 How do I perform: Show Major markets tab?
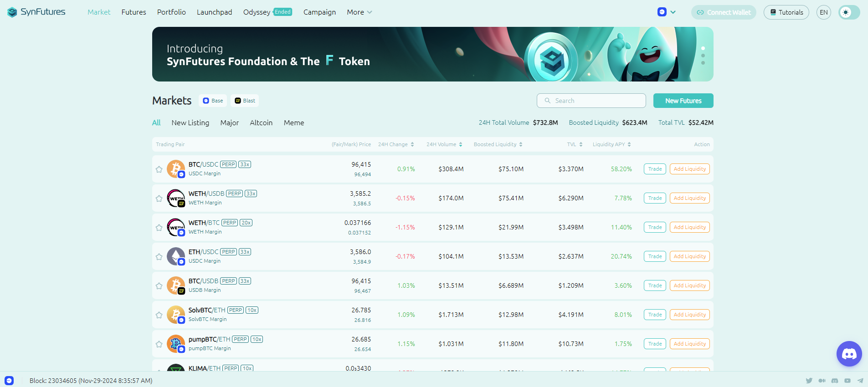pyautogui.click(x=230, y=123)
